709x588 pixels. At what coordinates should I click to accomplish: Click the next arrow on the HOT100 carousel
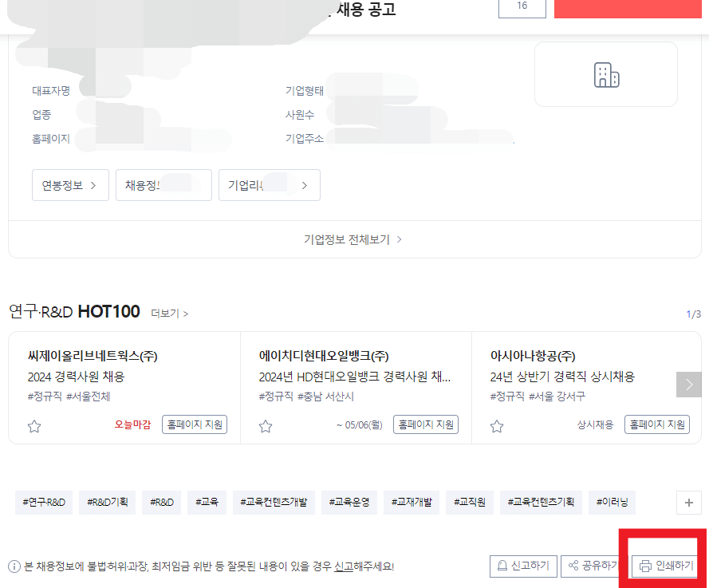688,384
